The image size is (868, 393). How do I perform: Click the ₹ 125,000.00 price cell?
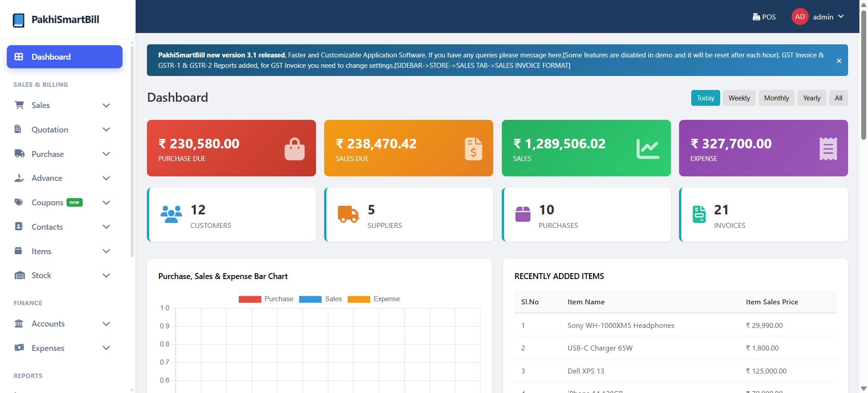pyautogui.click(x=766, y=371)
